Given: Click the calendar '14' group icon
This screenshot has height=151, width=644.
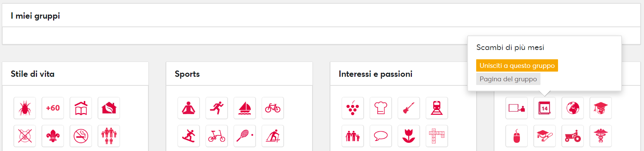Looking at the screenshot, I should tap(544, 108).
